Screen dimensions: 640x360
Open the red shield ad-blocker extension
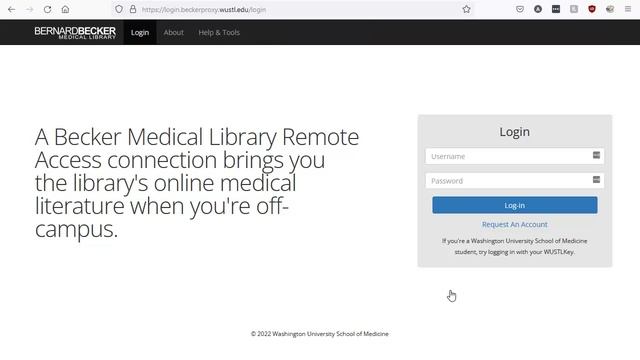[x=592, y=9]
